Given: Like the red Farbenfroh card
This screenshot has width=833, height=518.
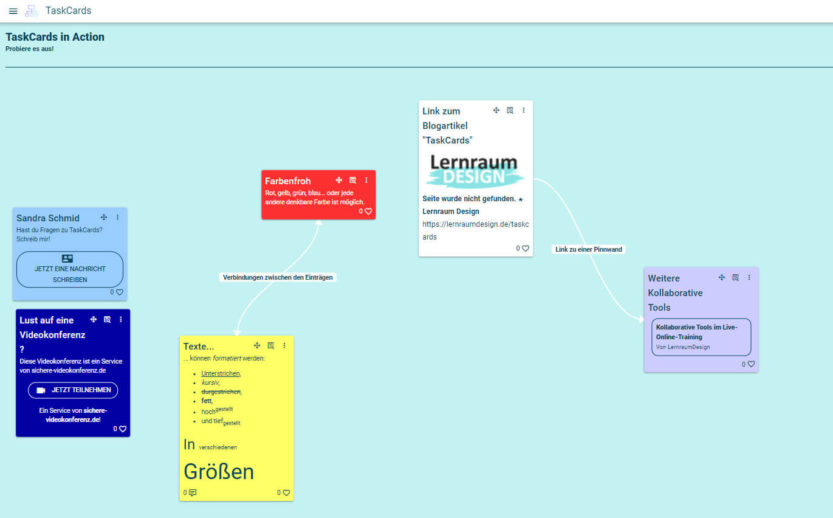Looking at the screenshot, I should tap(368, 212).
